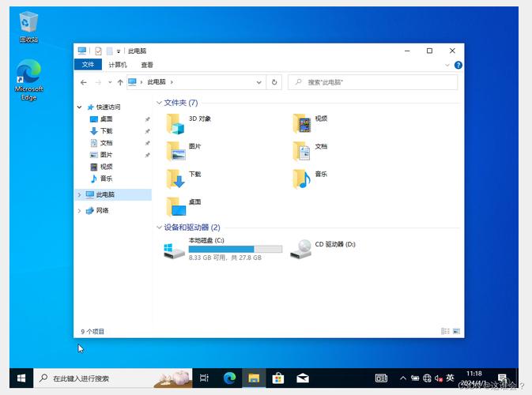The image size is (532, 395).
Task: Click the Properties quick access toolbar icon
Action: click(98, 51)
